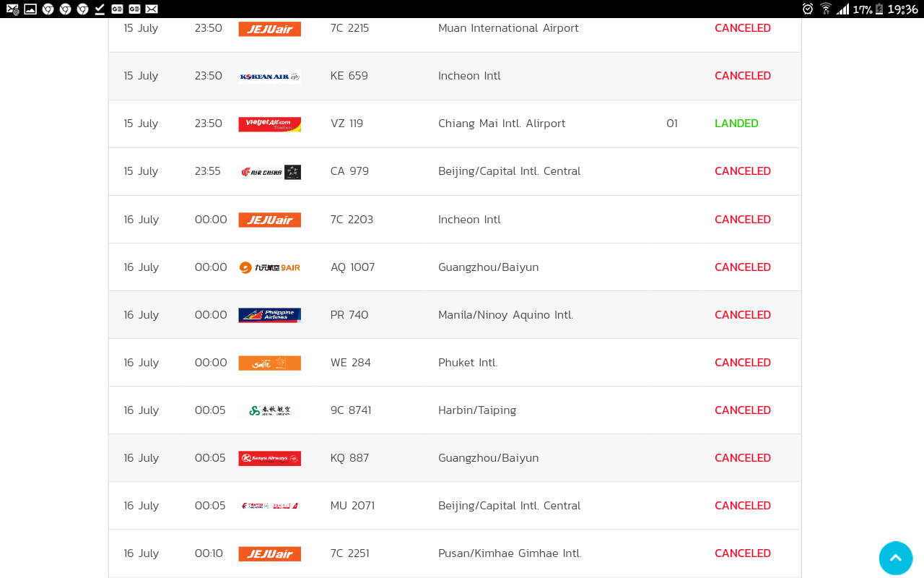
Task: Tap the email envelope icon in status bar
Action: click(151, 9)
